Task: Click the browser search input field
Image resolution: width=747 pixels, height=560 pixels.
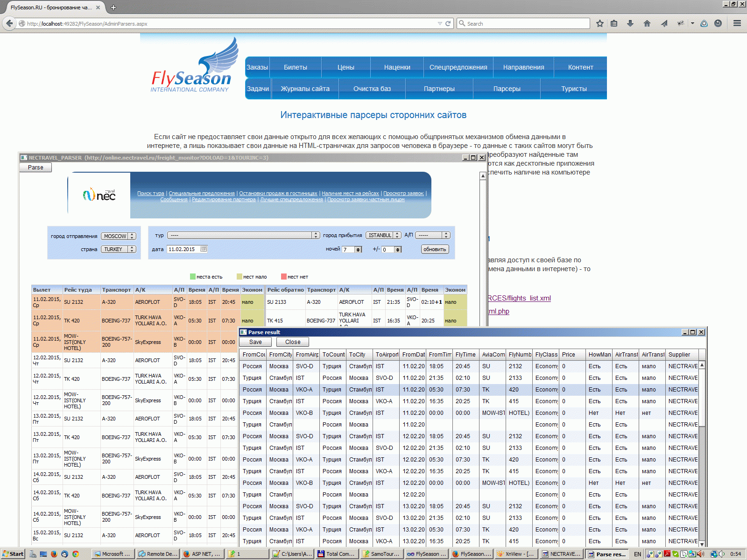Action: pos(523,23)
